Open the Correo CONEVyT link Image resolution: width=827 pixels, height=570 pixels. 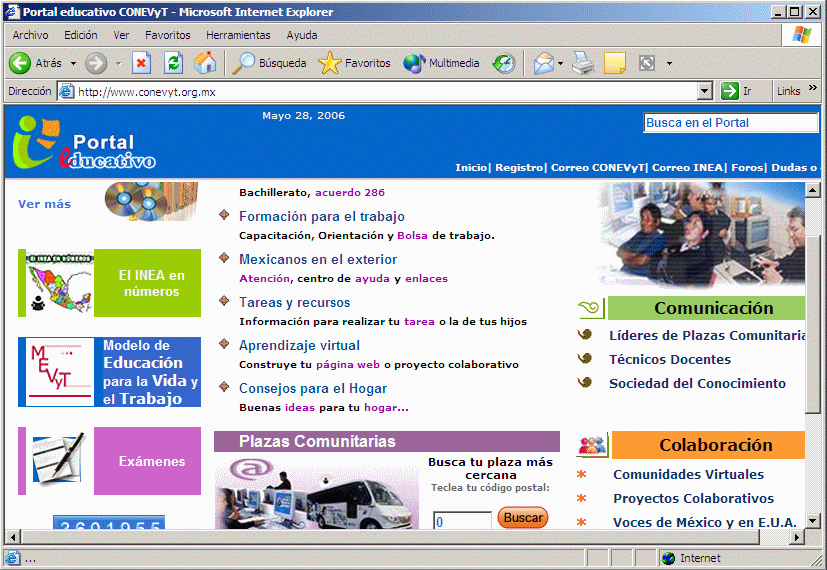(598, 168)
